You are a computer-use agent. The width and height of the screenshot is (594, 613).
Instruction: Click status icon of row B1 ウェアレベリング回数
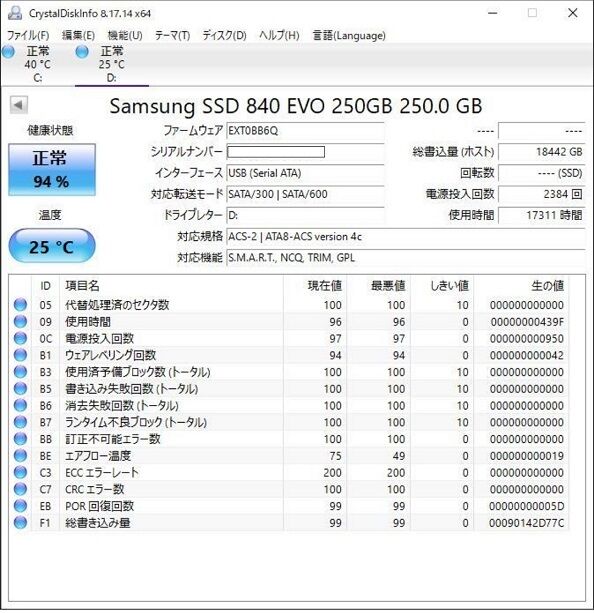pos(20,355)
